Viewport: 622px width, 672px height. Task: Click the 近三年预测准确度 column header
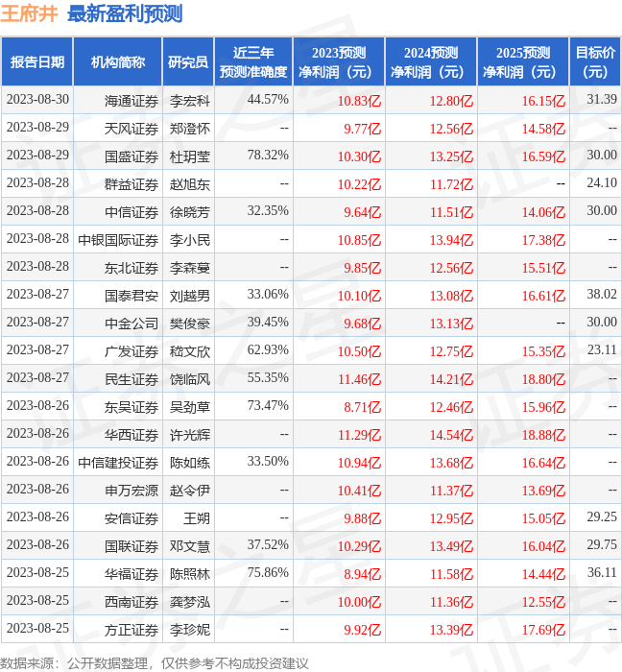tap(253, 62)
